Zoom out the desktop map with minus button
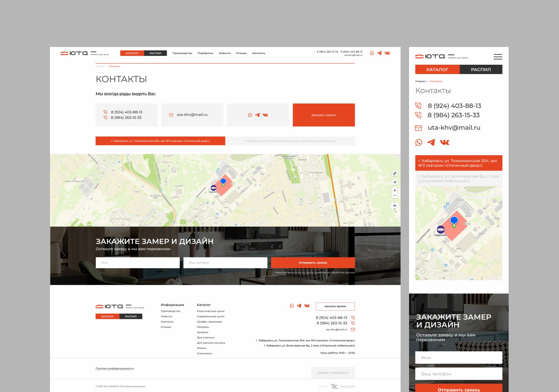Screen dimensions: 559x392 [x=395, y=196]
